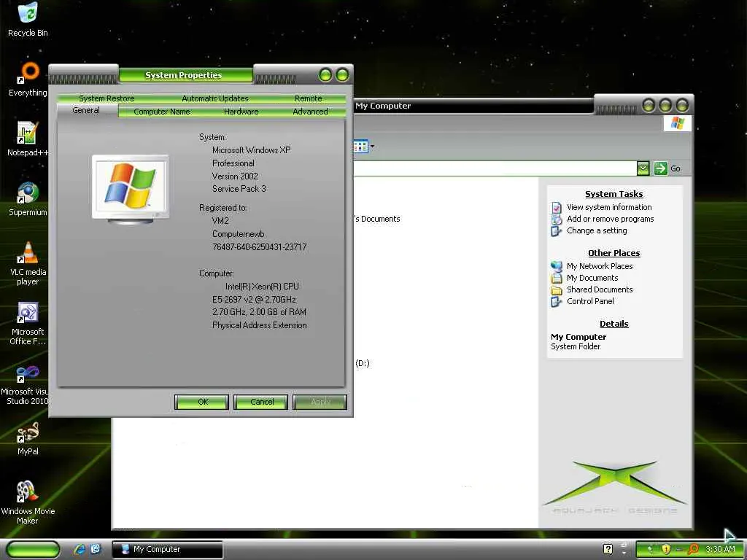Image resolution: width=747 pixels, height=560 pixels.
Task: Click the Change a setting link
Action: 597,230
